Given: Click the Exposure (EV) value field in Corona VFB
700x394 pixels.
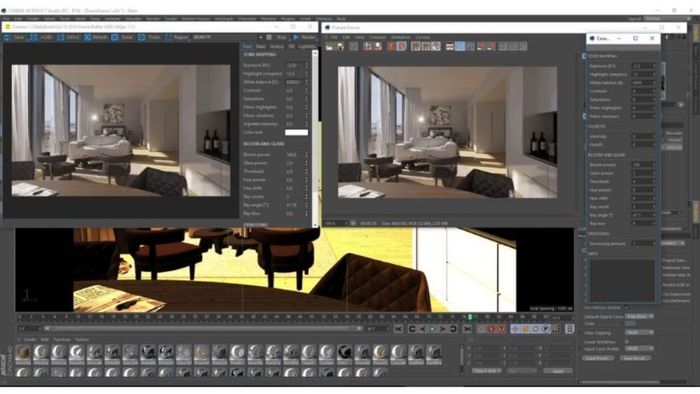Looking at the screenshot, I should click(x=294, y=65).
